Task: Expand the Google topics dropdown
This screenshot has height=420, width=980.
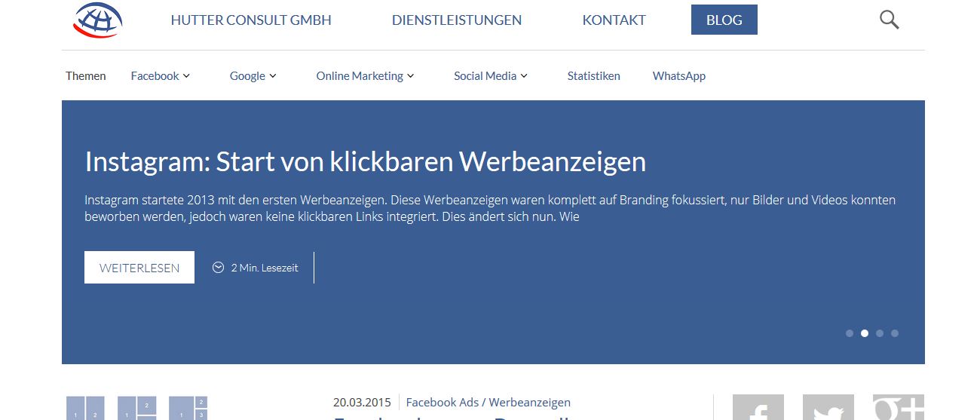Action: [x=253, y=75]
